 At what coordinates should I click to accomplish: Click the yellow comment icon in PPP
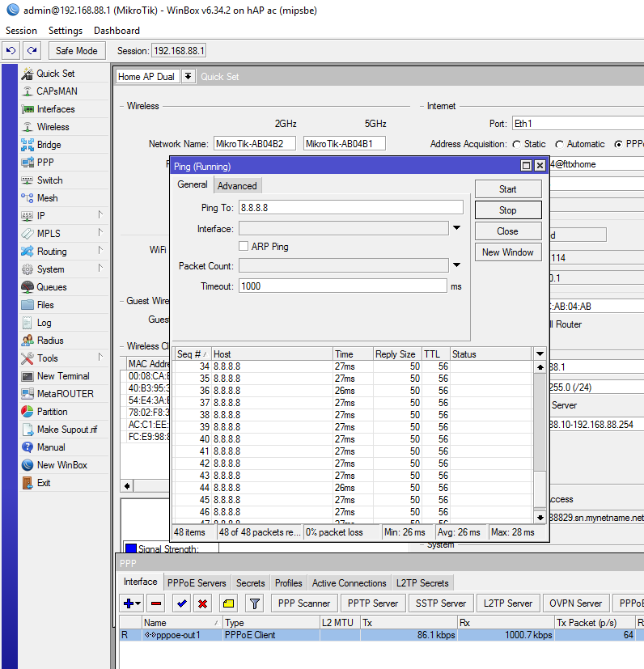(228, 603)
